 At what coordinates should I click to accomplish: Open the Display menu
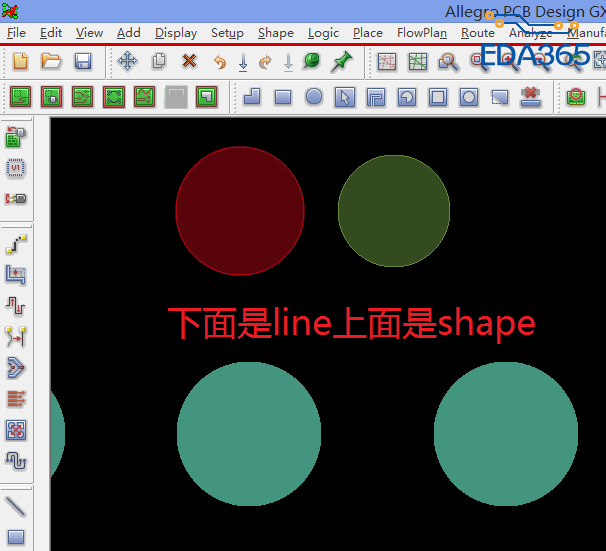pyautogui.click(x=176, y=33)
